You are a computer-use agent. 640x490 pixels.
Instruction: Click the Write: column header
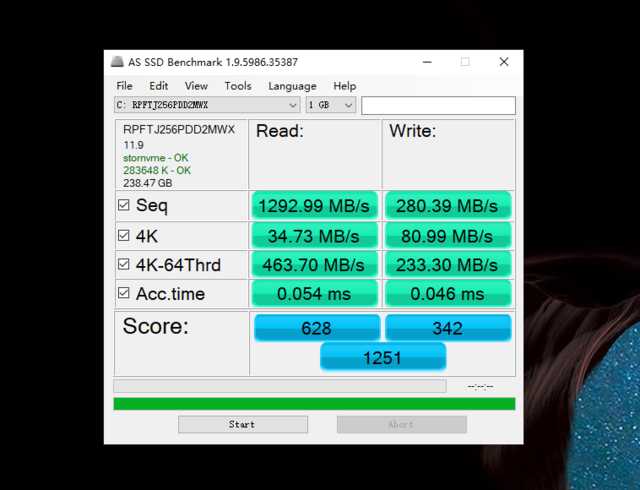[x=413, y=131]
